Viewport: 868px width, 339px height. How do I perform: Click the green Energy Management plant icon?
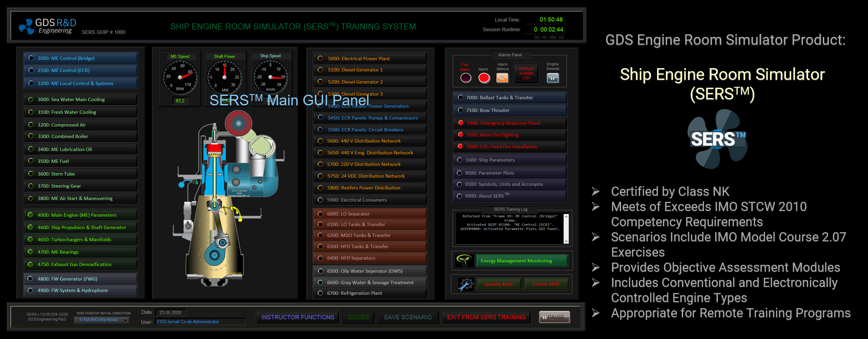(x=464, y=260)
